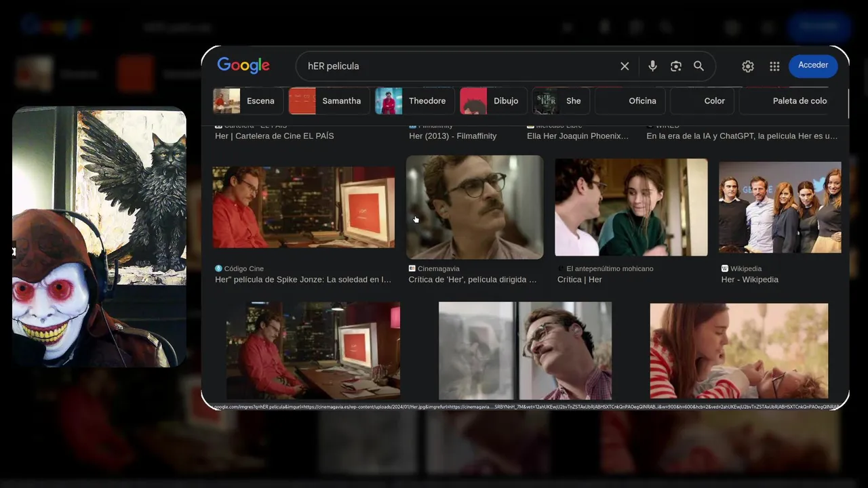Click the webcam overlay with masked streamer
Image resolution: width=868 pixels, height=488 pixels.
[x=99, y=237]
